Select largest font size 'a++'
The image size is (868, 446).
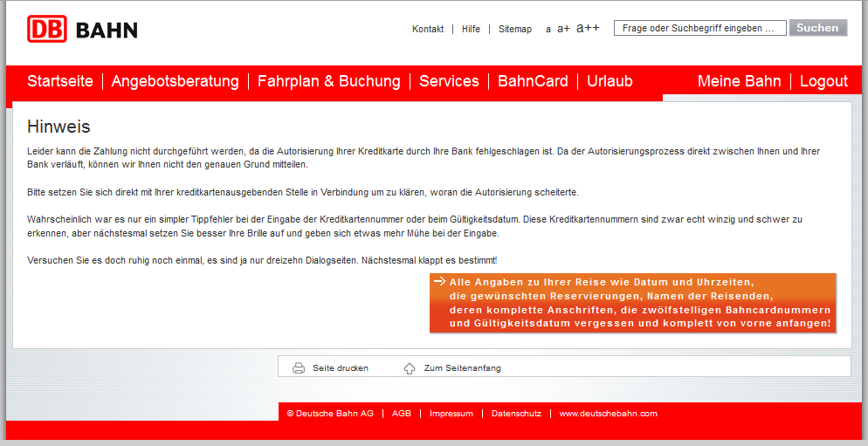(x=588, y=28)
